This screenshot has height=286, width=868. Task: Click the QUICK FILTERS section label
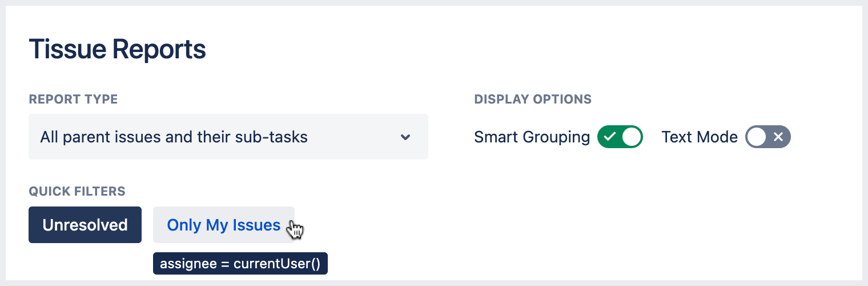77,191
